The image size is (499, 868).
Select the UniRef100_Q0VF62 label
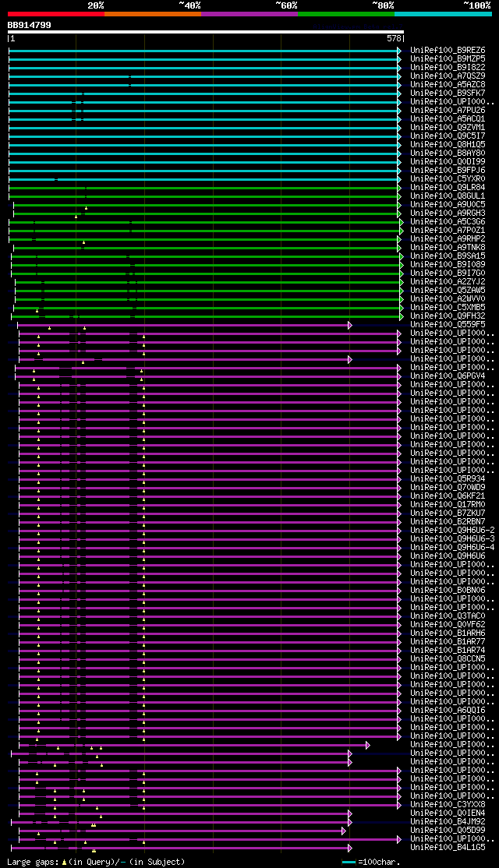click(x=448, y=625)
